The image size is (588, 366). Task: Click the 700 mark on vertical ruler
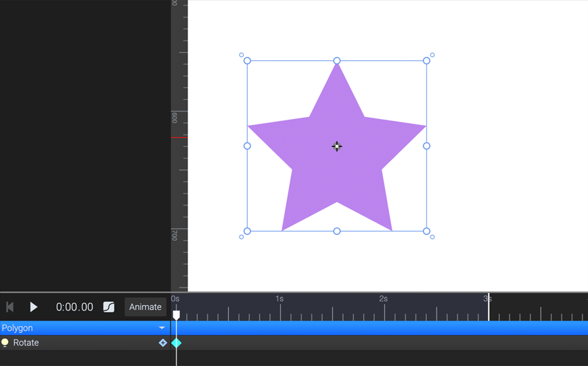point(175,235)
